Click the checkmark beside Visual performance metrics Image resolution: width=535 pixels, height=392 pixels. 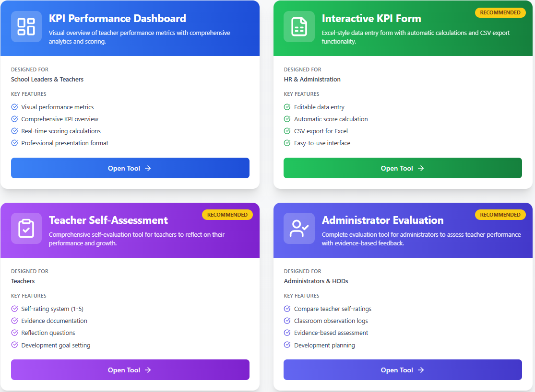pos(14,107)
